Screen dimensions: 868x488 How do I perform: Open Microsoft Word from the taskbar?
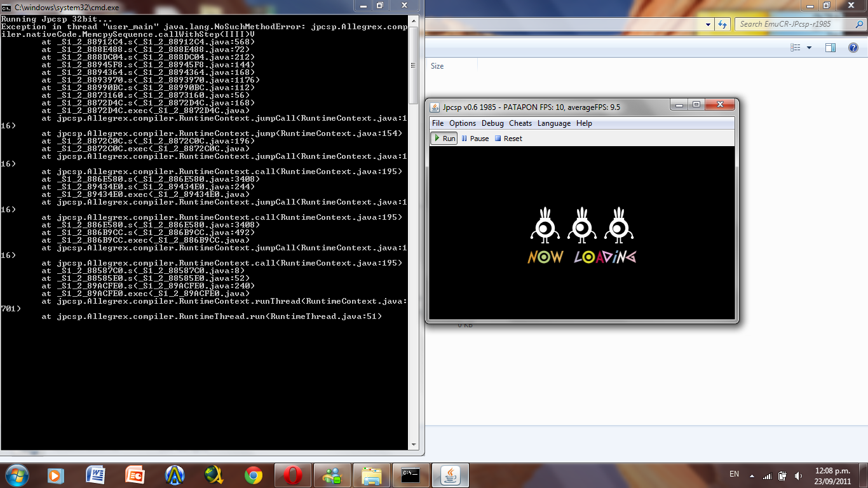pos(96,475)
